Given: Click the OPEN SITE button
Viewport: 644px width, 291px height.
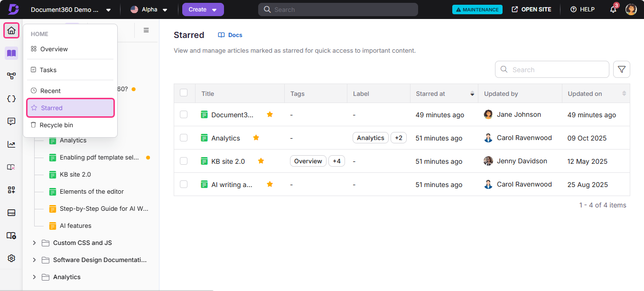Looking at the screenshot, I should (x=532, y=9).
